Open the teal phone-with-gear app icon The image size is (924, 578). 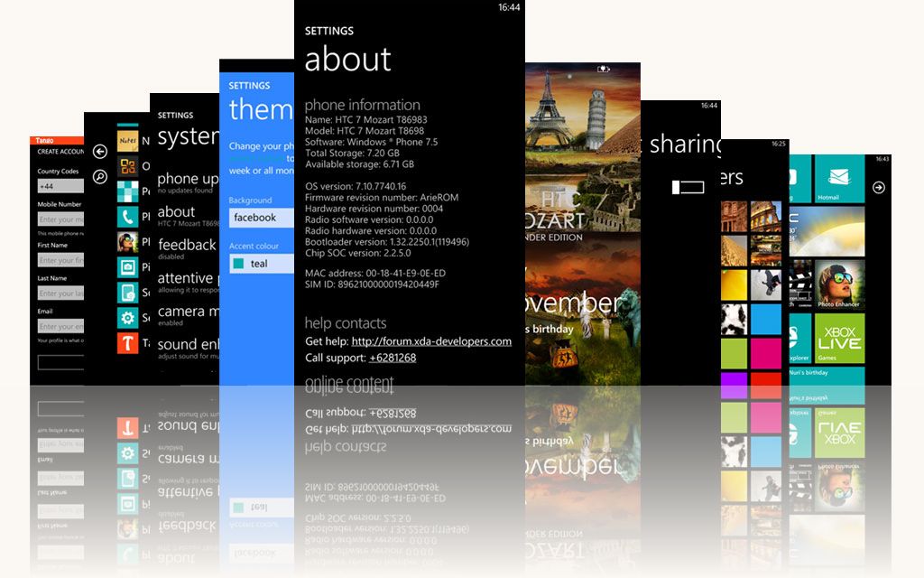point(127,293)
